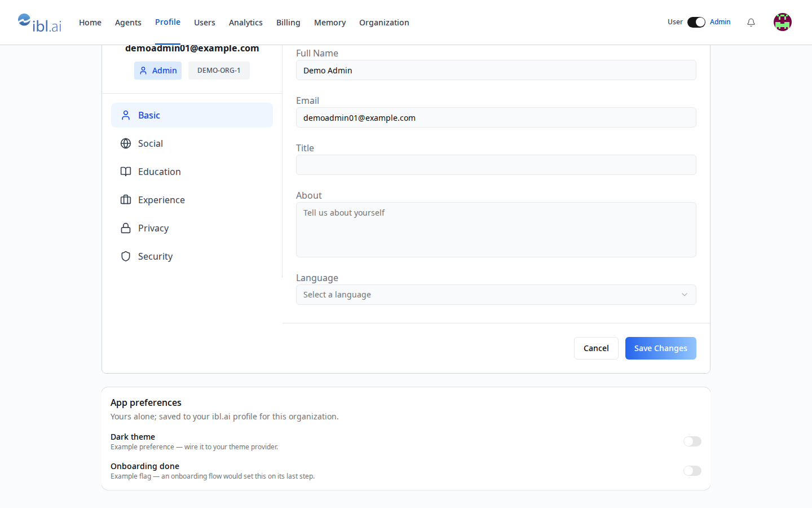Open the user avatar menu
Viewport: 812px width, 508px height.
click(x=783, y=22)
